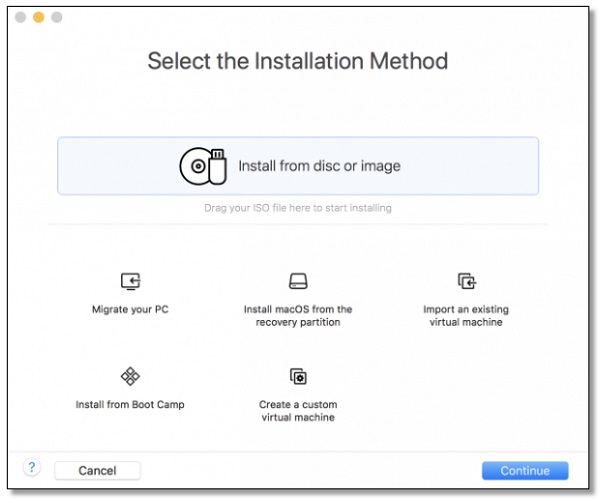Select the "Install from disc or image" option

coord(298,166)
